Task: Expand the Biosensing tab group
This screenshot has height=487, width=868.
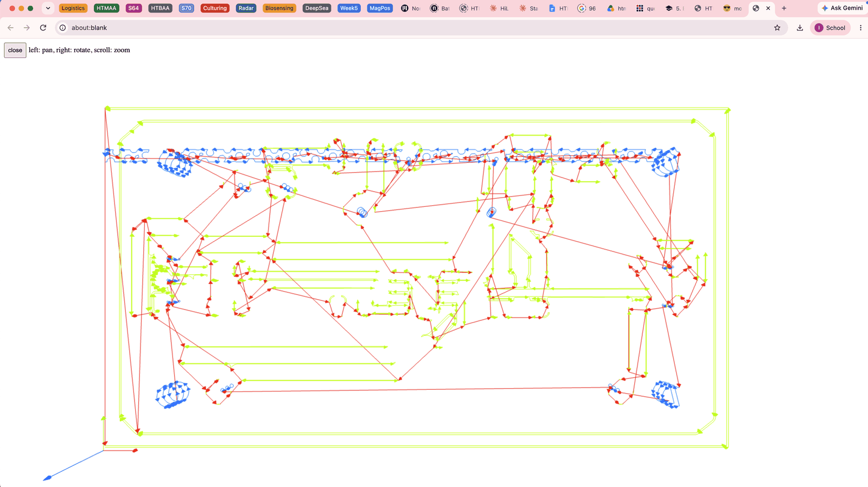Action: point(279,8)
